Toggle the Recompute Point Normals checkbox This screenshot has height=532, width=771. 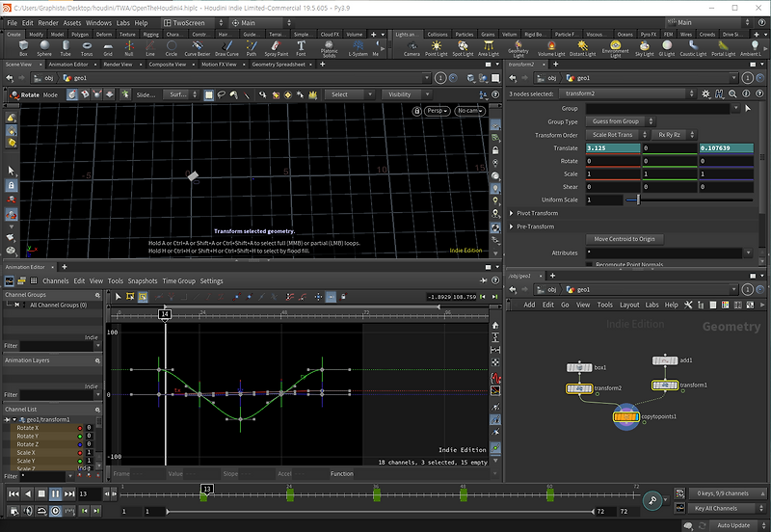click(590, 264)
